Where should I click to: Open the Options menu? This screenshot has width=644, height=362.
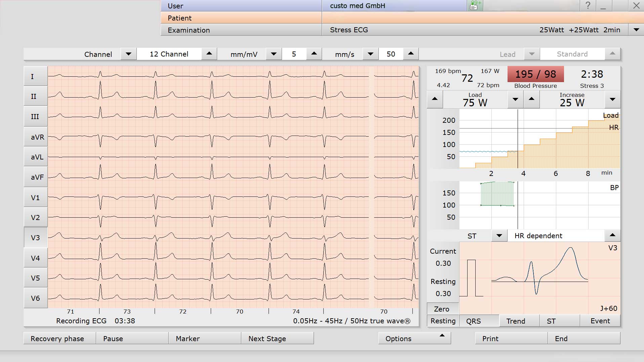[x=414, y=338]
